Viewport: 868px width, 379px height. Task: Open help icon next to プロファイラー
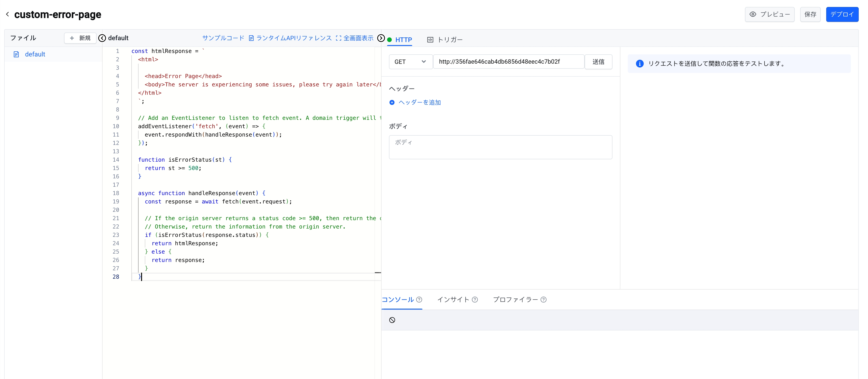tap(544, 299)
